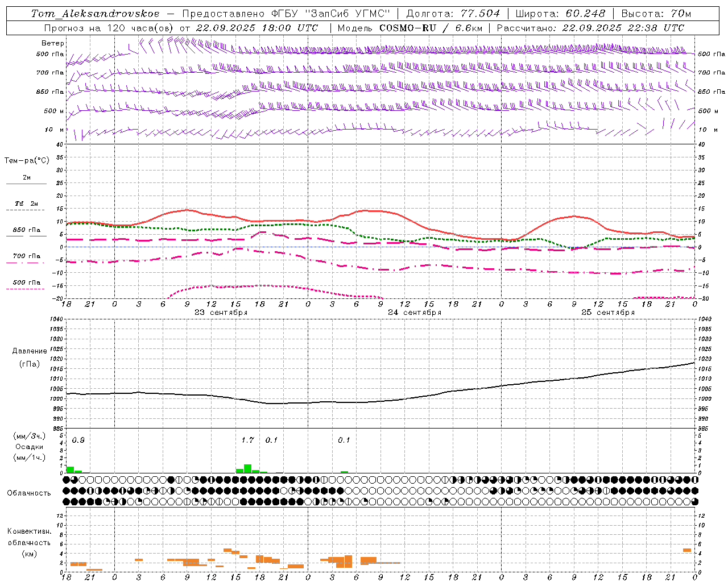The image size is (728, 582).
Task: Click the dotted pink 500 гПа temperature legend line
Action: pyautogui.click(x=25, y=289)
